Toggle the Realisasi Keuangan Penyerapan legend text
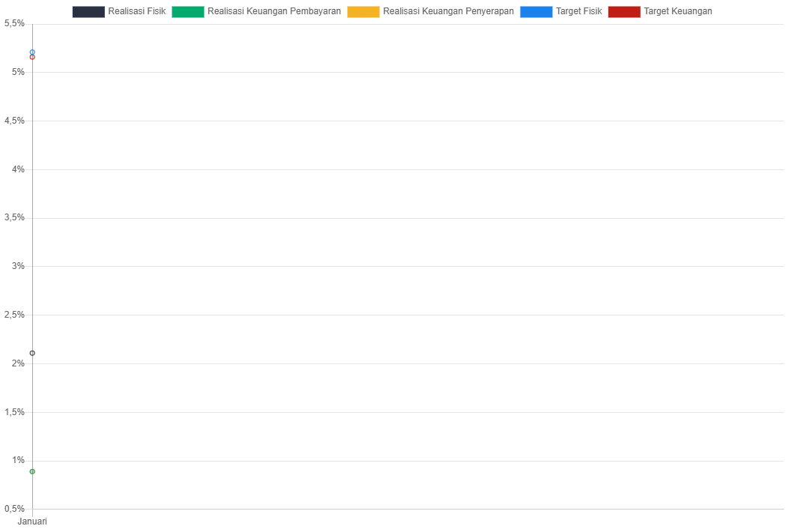 point(448,12)
